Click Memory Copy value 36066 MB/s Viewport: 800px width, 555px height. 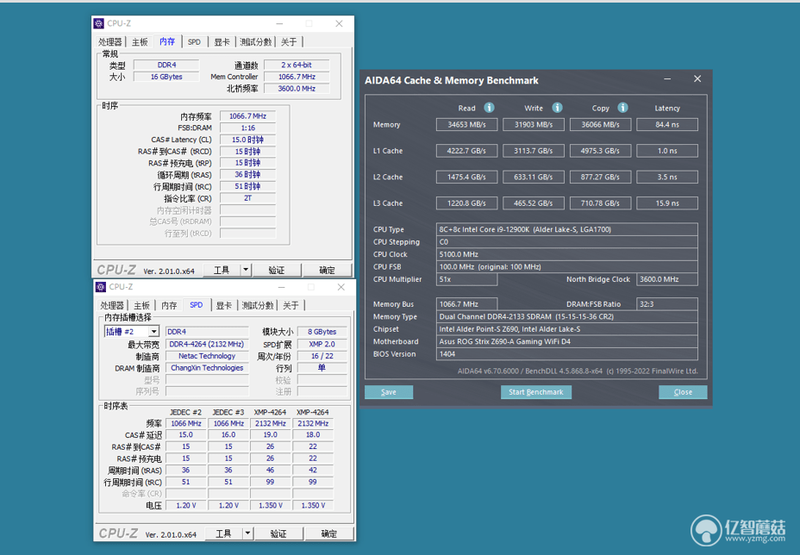click(x=601, y=124)
